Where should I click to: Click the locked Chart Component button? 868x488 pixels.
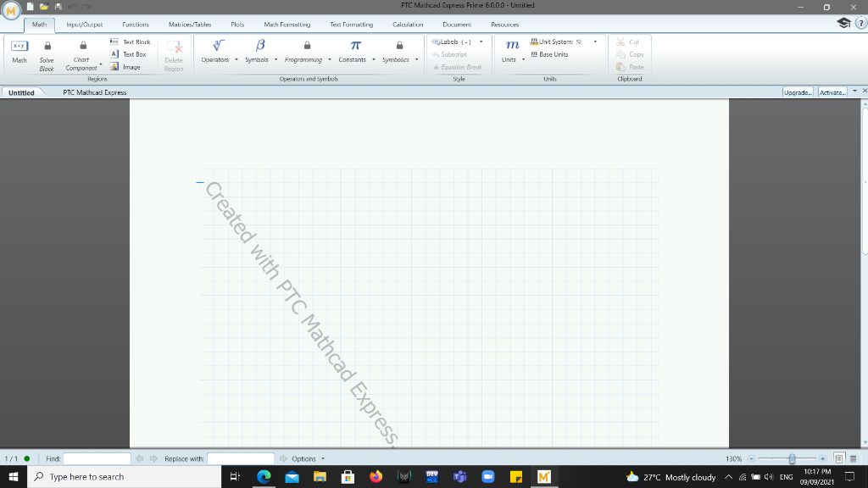tap(81, 57)
